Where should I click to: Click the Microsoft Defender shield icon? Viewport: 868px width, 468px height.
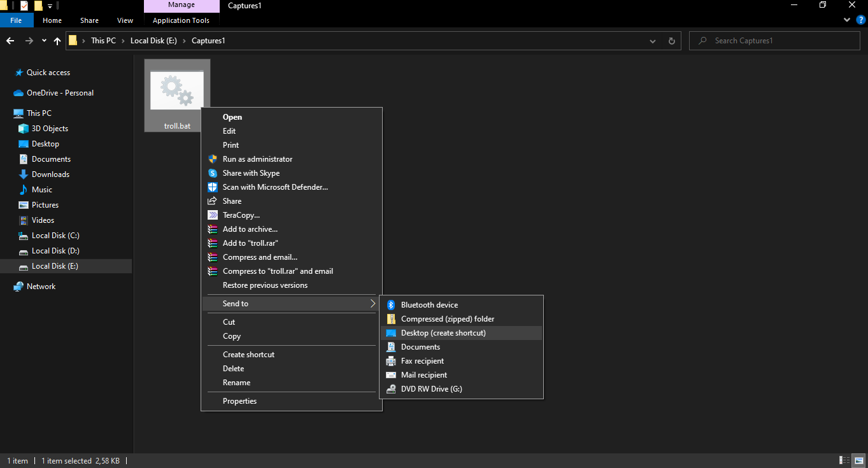click(x=213, y=187)
